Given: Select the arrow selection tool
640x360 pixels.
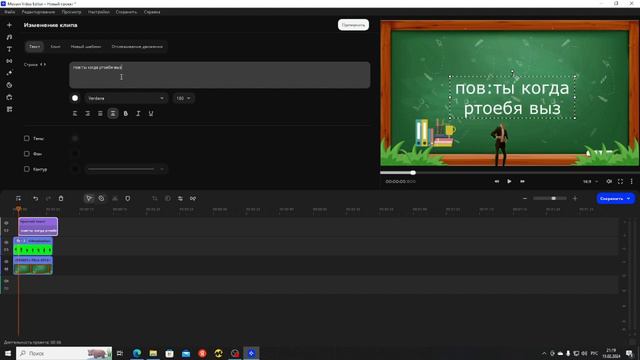Looking at the screenshot, I should 89,198.
